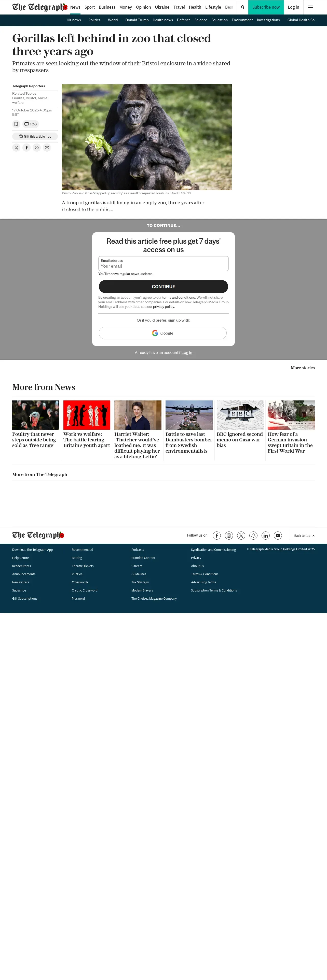Open BBC Gaza war bias memo headline

pos(240,440)
